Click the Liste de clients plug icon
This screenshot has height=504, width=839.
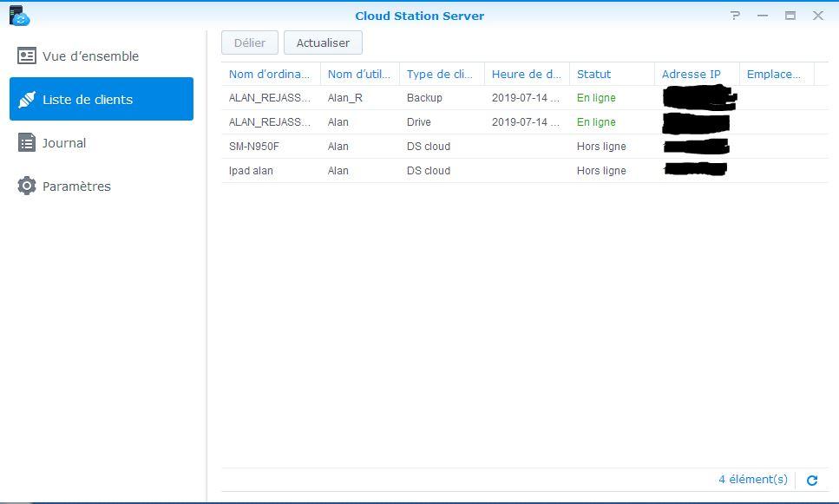pos(27,99)
